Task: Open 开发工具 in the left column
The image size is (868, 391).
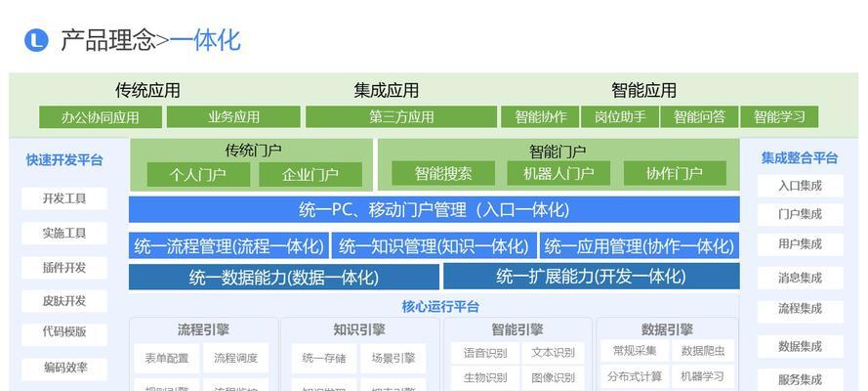Action: click(x=64, y=198)
